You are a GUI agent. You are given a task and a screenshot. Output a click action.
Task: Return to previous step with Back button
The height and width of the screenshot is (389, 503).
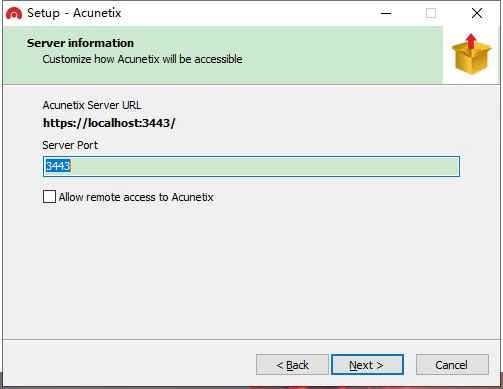(x=292, y=365)
